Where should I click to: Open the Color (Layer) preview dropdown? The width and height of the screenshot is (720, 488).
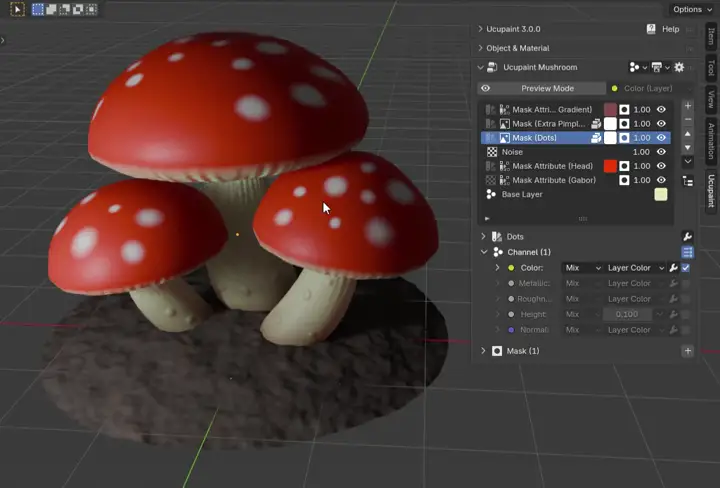click(x=649, y=88)
